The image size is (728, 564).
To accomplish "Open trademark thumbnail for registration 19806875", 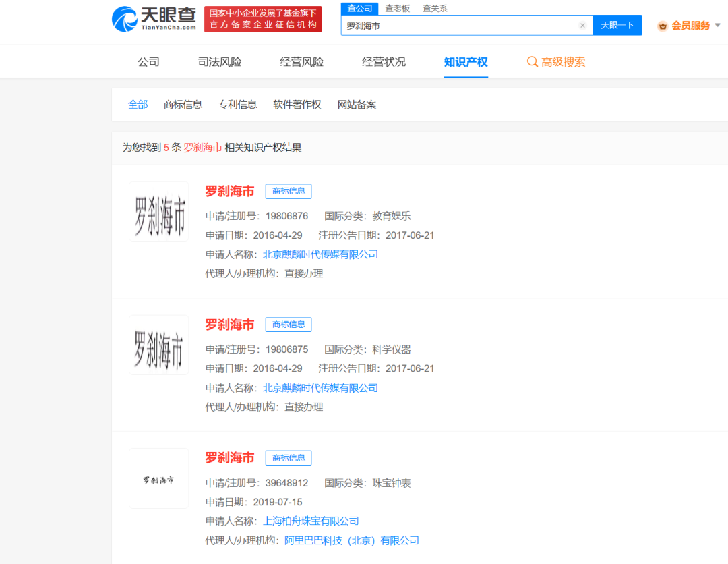I will [x=159, y=345].
